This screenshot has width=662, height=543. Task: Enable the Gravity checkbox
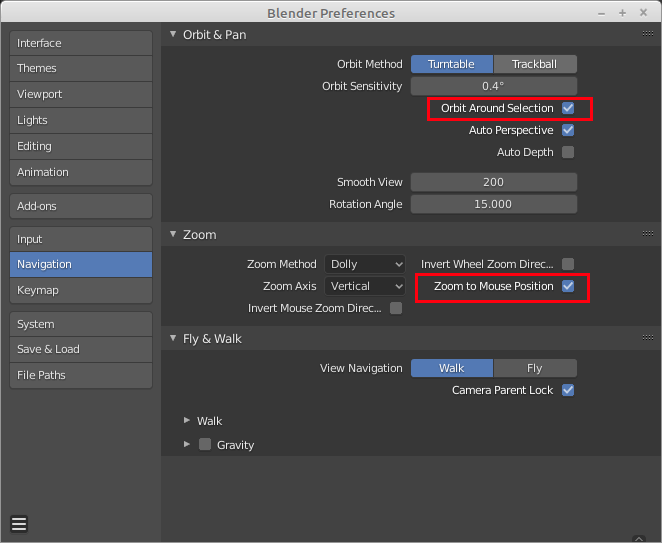[205, 445]
